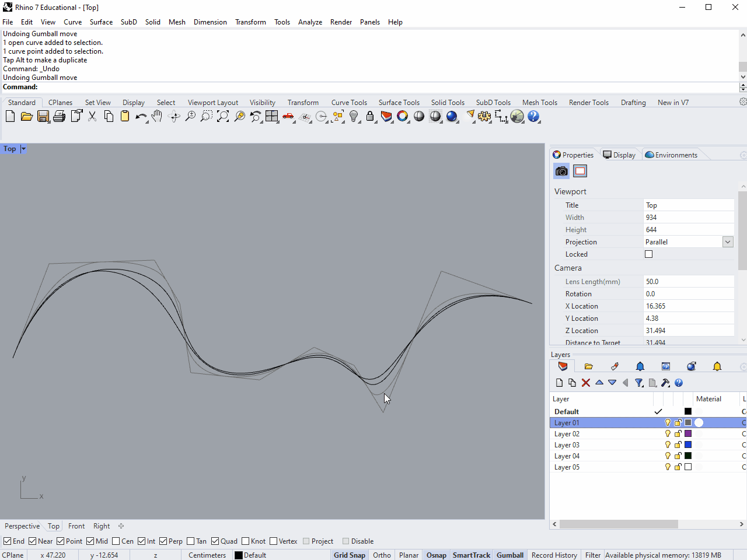Image resolution: width=747 pixels, height=560 pixels.
Task: Expand the Top viewport title menu arrow
Action: (x=23, y=149)
